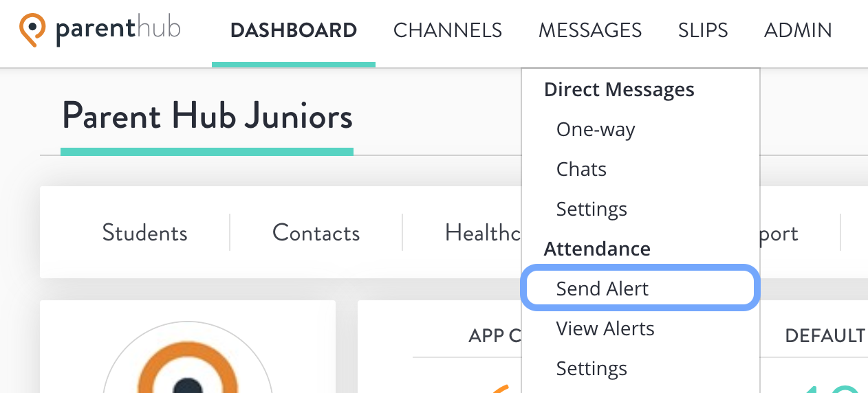Choose One-way under Direct Messages
Image resolution: width=868 pixels, height=393 pixels.
pos(596,130)
